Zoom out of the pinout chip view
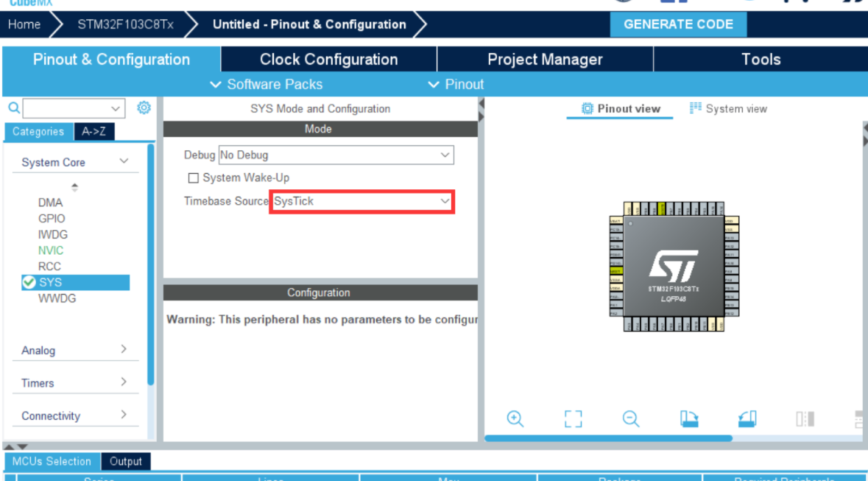This screenshot has width=868, height=481. [x=631, y=418]
